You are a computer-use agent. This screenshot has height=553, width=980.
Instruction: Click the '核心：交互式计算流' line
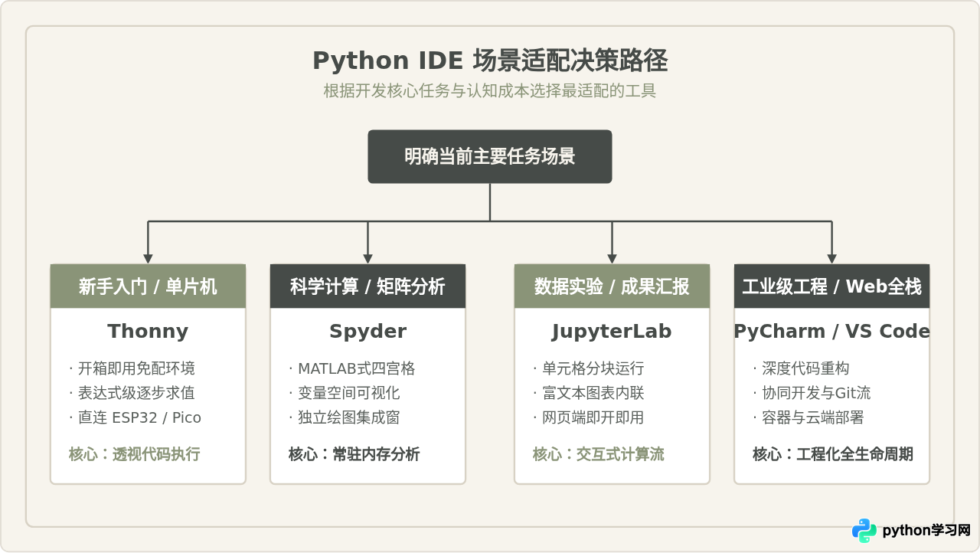point(599,454)
